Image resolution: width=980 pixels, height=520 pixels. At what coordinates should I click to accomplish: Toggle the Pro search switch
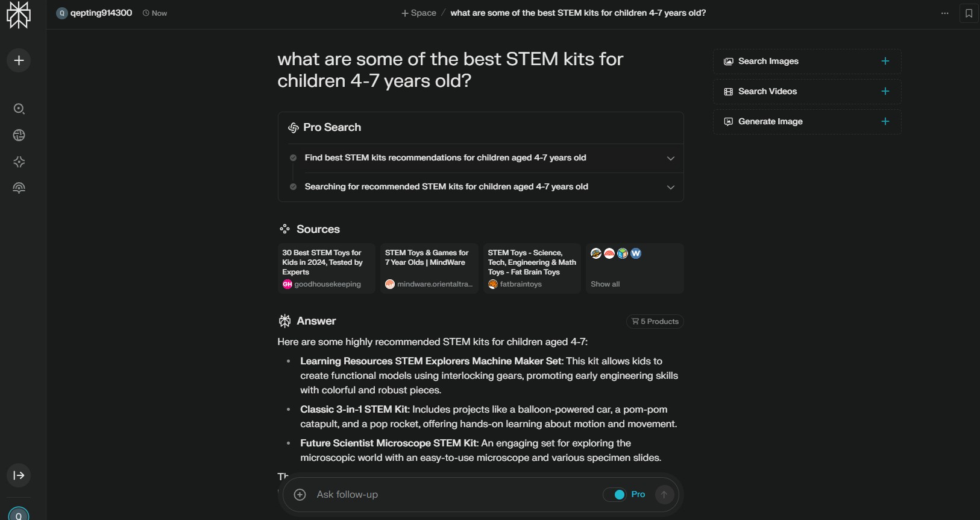615,495
